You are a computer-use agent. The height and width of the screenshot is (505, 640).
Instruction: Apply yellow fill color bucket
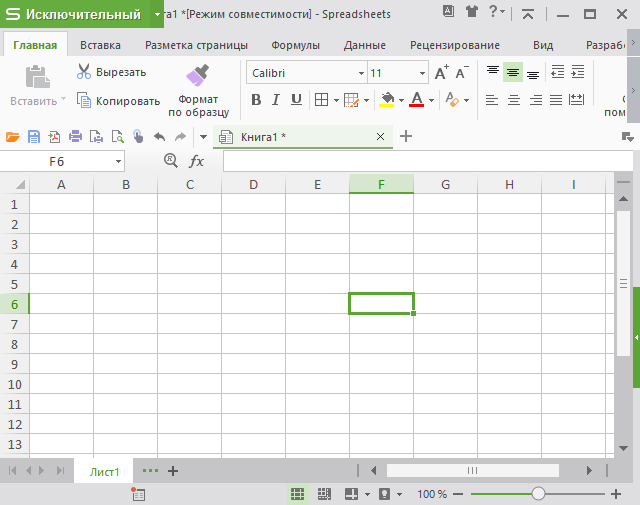click(387, 100)
